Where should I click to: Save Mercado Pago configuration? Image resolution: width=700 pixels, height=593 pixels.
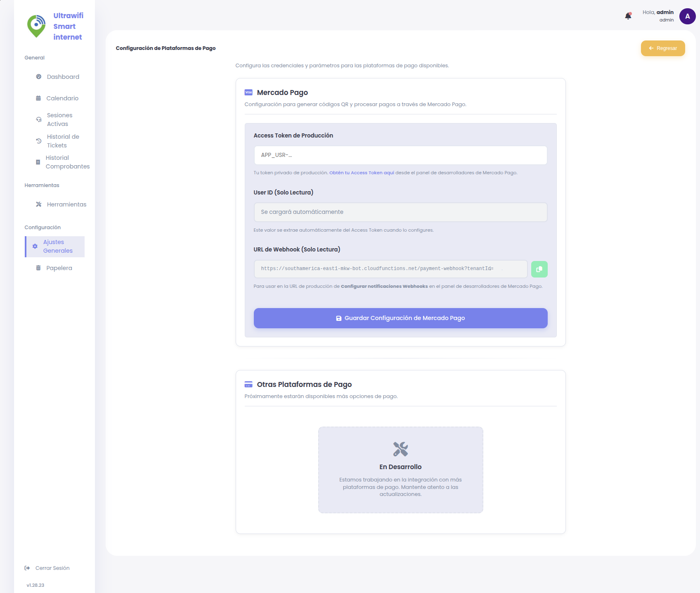(400, 318)
